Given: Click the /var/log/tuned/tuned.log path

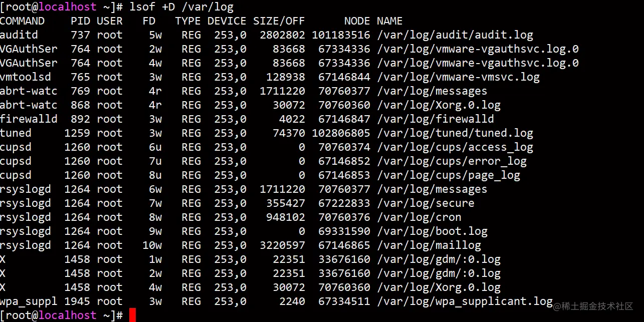Looking at the screenshot, I should (x=455, y=133).
